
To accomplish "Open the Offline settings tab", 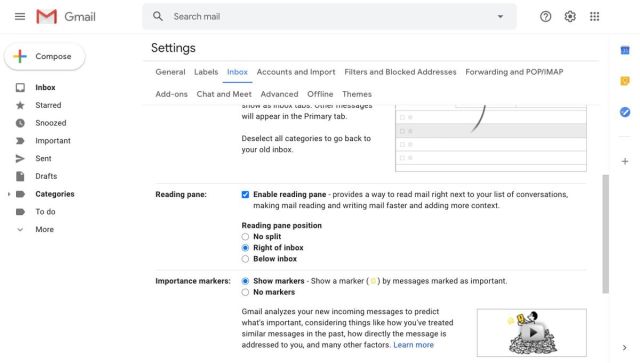I will point(320,94).
